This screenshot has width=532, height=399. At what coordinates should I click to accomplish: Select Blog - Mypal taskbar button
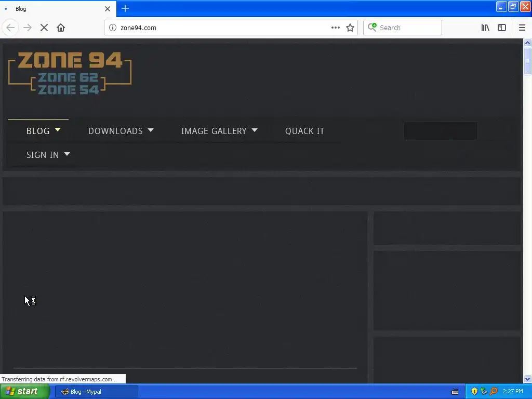pos(96,392)
